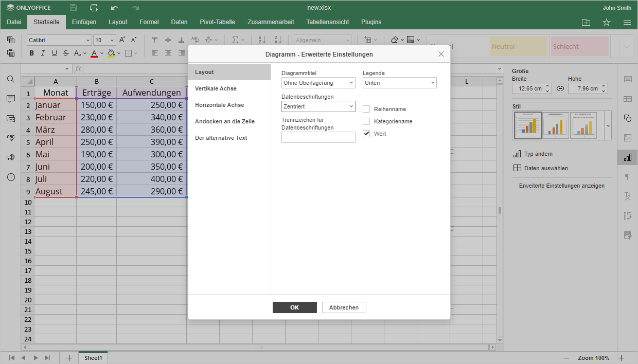Toggle aspect ratio lock for size
Viewport: 638px width, 364px height.
pyautogui.click(x=560, y=88)
